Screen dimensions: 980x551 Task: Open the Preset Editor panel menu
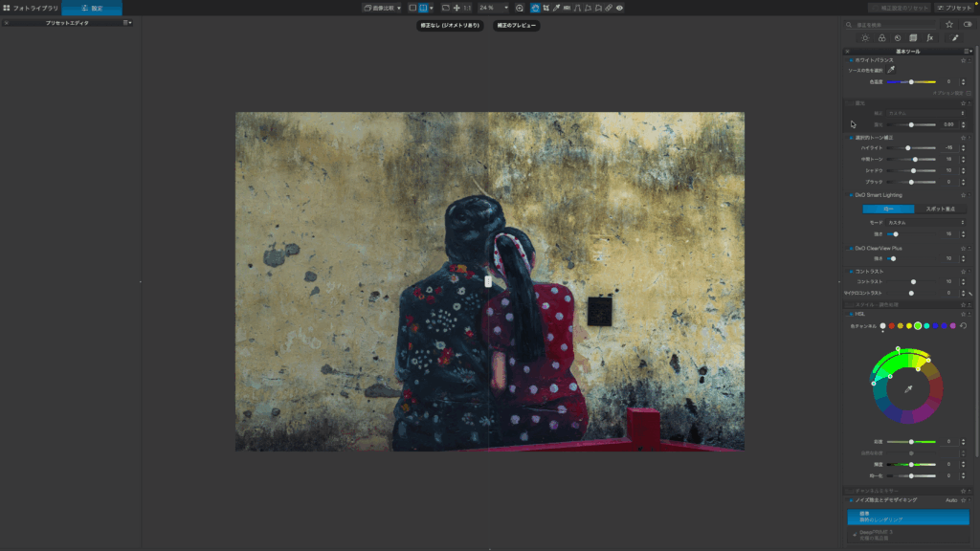coord(127,23)
